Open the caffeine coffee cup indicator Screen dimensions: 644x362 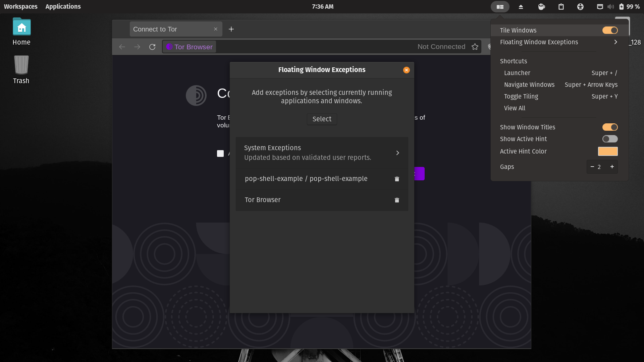point(541,7)
